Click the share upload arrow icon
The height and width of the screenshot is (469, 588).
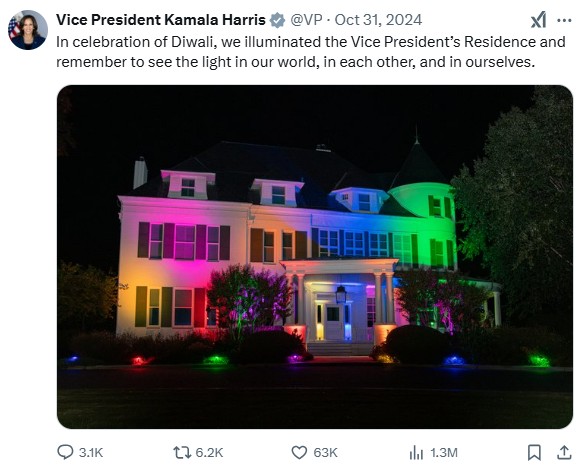(x=564, y=453)
